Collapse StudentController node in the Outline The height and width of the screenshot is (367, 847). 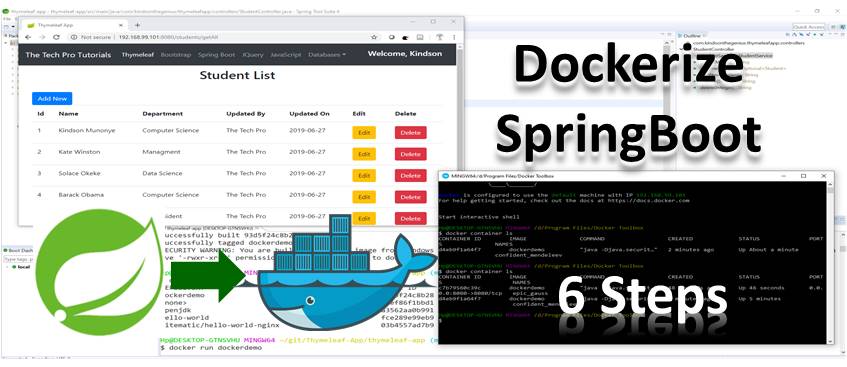pos(681,49)
